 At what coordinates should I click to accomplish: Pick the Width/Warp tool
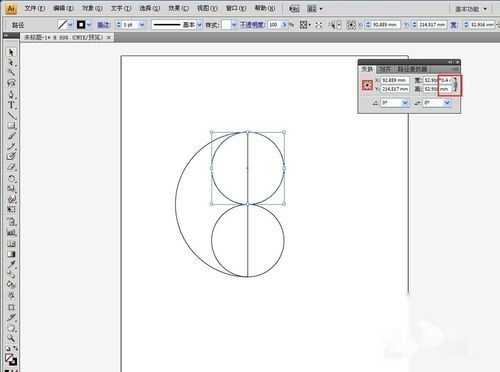[x=11, y=199]
